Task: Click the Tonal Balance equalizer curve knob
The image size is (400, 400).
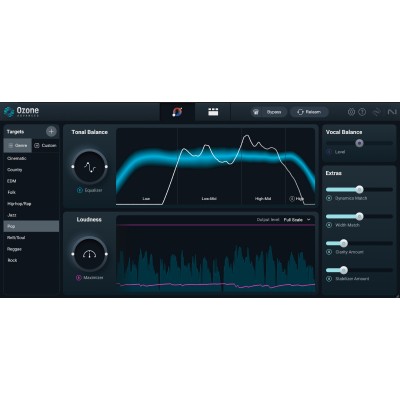Action: (89, 167)
